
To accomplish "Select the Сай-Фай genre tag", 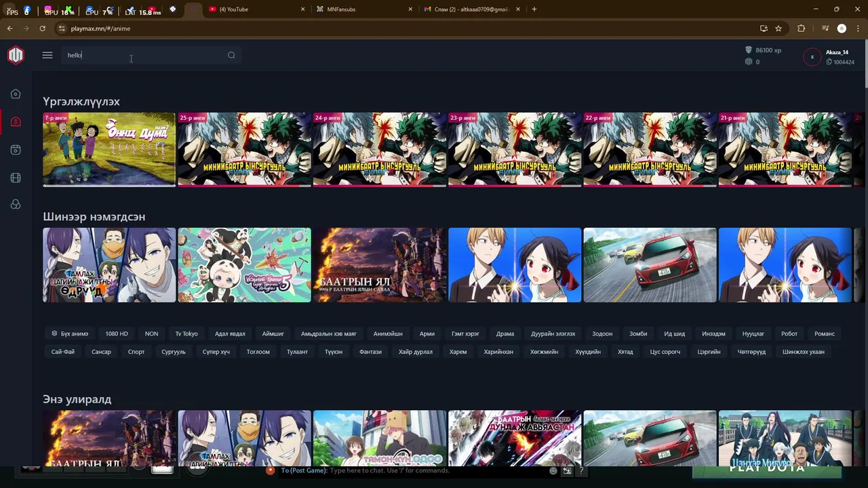I will pyautogui.click(x=63, y=352).
